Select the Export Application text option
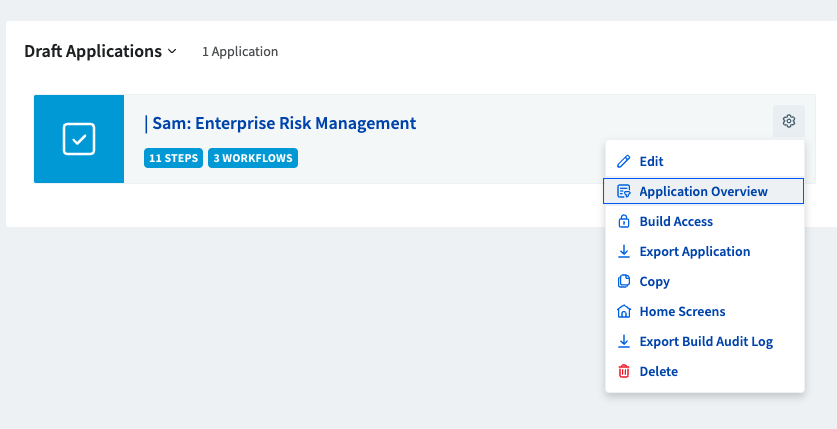The height and width of the screenshot is (429, 837). (694, 251)
